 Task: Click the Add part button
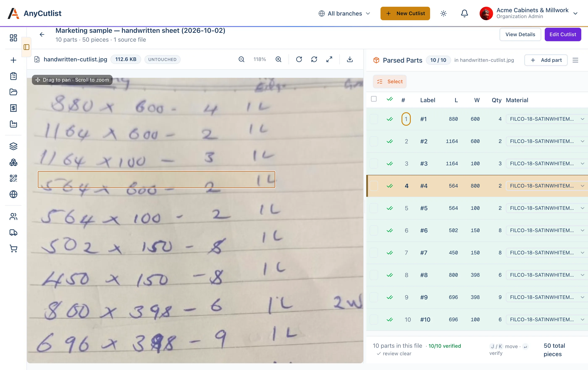click(546, 60)
